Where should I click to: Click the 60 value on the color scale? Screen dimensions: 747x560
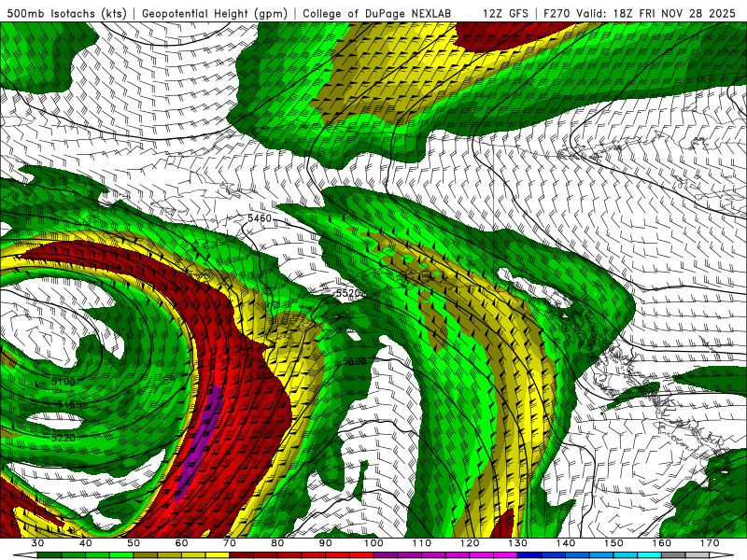click(x=181, y=543)
